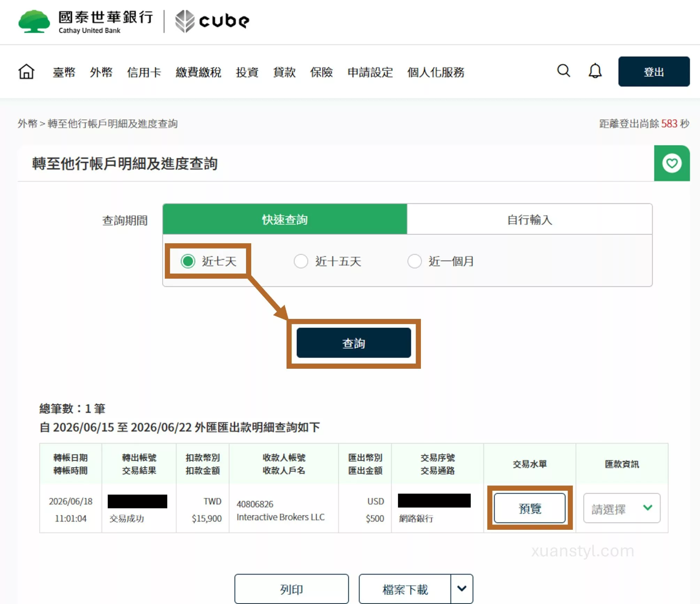Click the 11:01:04 transfer time
The width and height of the screenshot is (700, 604).
point(71,518)
